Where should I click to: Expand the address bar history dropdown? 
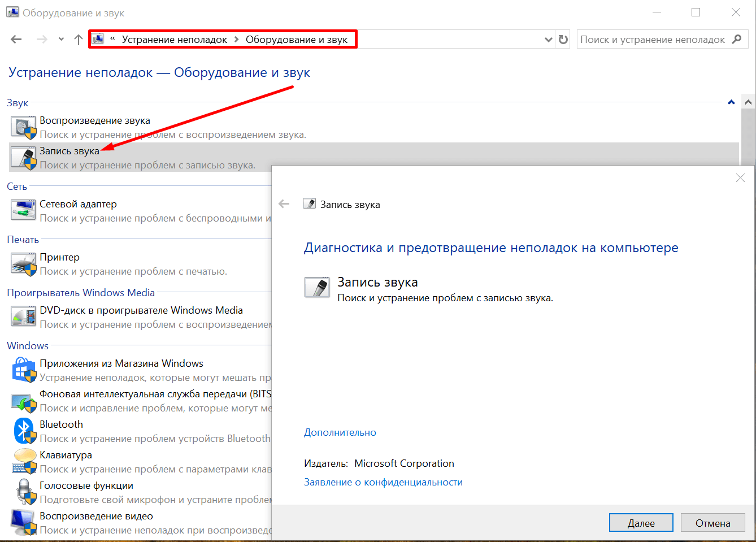coord(548,40)
